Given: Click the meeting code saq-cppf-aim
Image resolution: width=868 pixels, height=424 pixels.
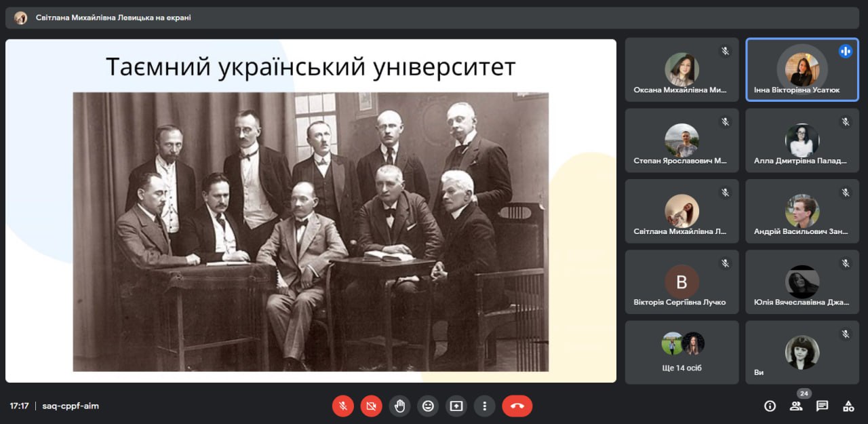Looking at the screenshot, I should 71,406.
